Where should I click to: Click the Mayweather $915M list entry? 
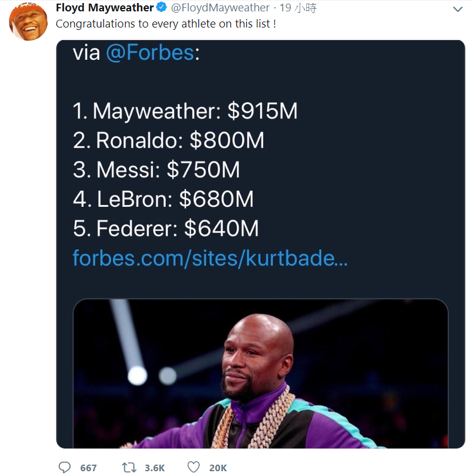(x=185, y=111)
